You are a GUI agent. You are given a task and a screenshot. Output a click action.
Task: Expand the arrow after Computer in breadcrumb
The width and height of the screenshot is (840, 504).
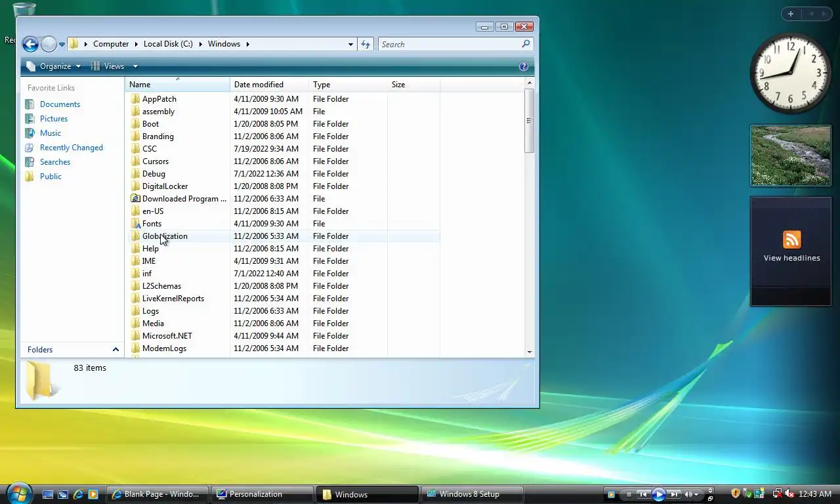point(136,44)
